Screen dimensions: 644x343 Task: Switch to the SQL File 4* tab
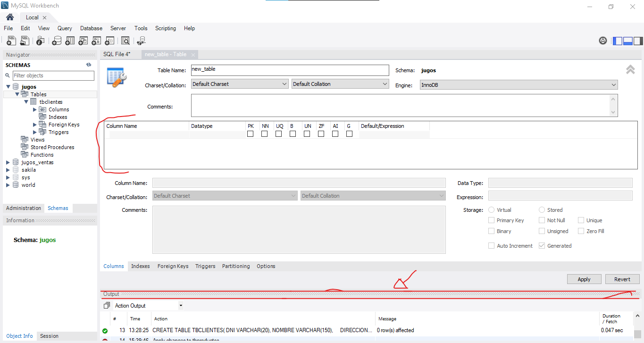117,54
